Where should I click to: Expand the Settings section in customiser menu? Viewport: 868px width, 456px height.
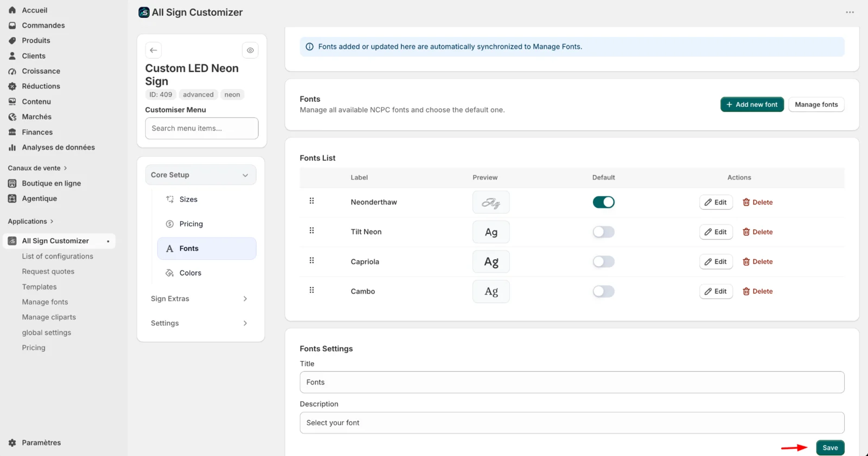pyautogui.click(x=201, y=323)
